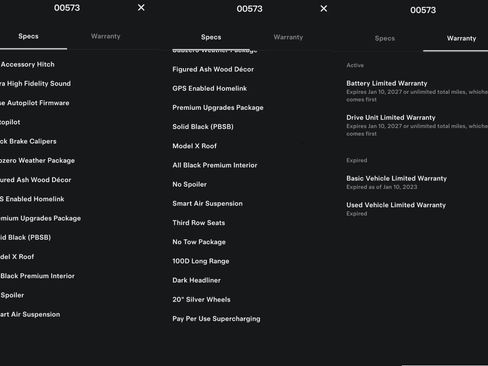
Task: Select Third Row Seats spec
Action: click(199, 223)
